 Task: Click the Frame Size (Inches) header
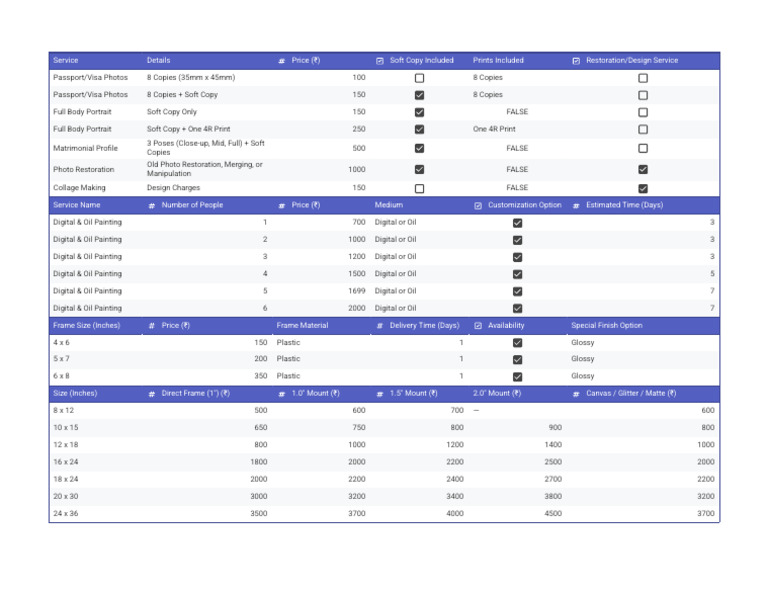86,325
